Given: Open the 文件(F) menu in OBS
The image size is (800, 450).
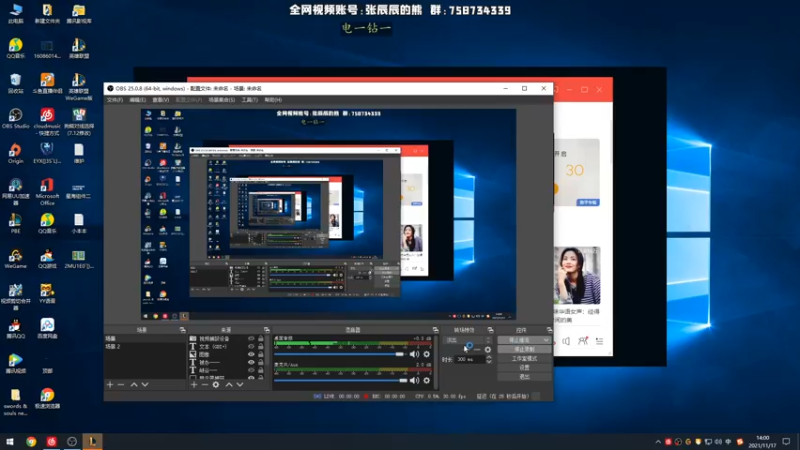Looking at the screenshot, I should pyautogui.click(x=115, y=100).
